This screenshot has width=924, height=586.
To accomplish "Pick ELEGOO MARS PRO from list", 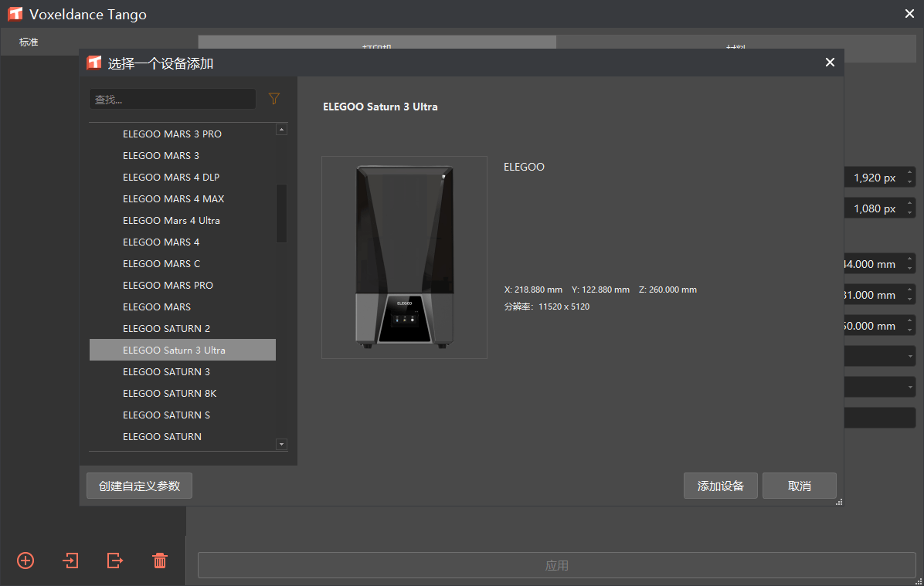I will tap(182, 285).
